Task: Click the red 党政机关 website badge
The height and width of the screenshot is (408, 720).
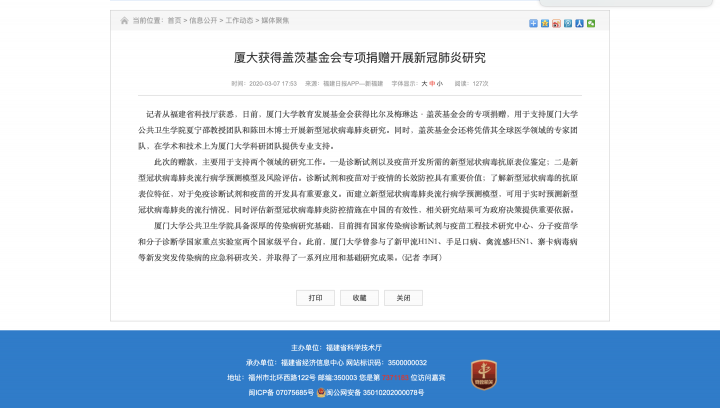Action: pyautogui.click(x=484, y=374)
